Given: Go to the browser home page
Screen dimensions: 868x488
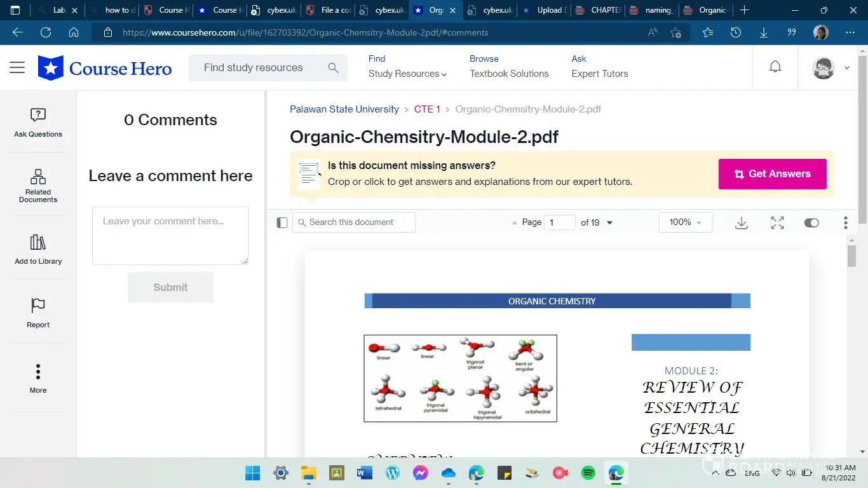Looking at the screenshot, I should (74, 32).
